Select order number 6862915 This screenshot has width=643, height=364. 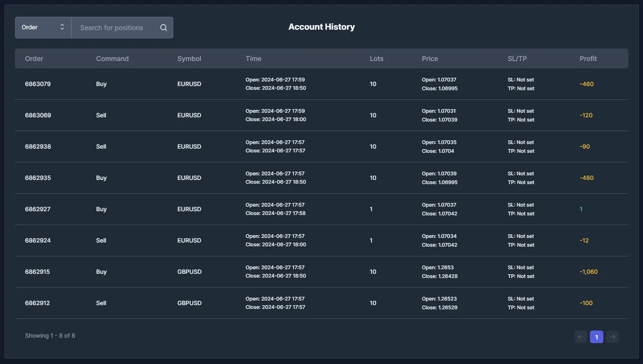click(37, 272)
